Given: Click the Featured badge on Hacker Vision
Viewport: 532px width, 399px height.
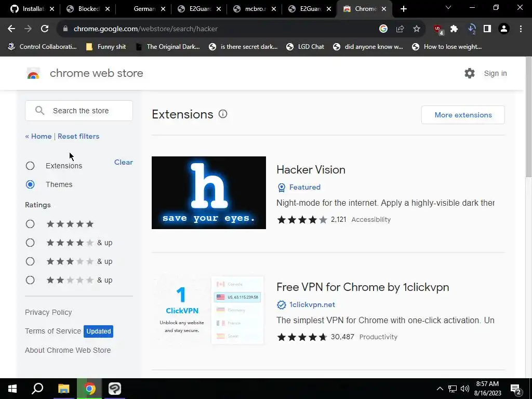Looking at the screenshot, I should pyautogui.click(x=299, y=187).
